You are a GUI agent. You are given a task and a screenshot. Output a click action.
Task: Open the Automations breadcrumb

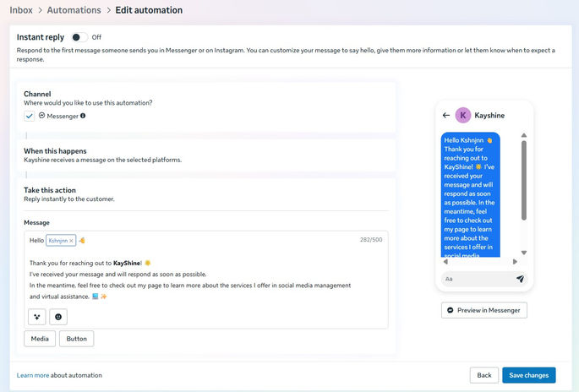73,10
